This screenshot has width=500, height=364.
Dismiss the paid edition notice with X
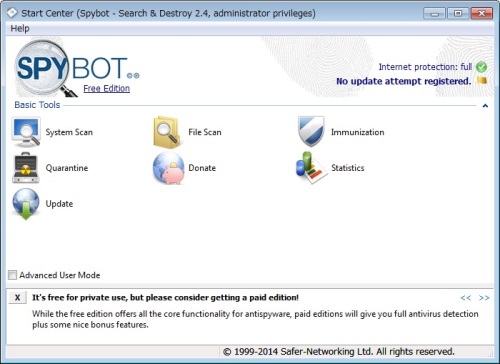[x=17, y=297]
